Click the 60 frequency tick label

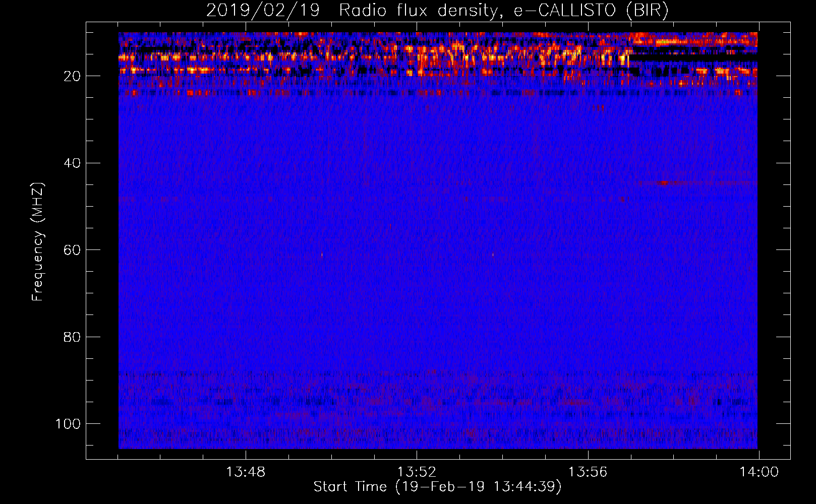coord(72,250)
